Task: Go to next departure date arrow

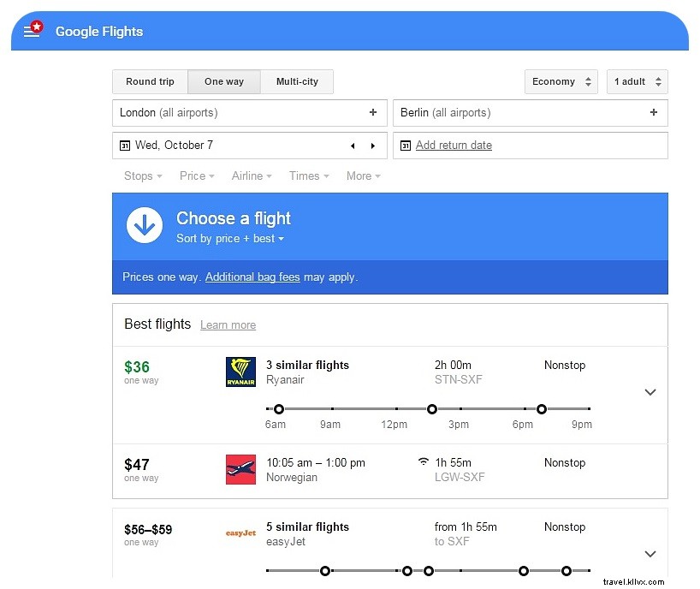Action: click(373, 146)
